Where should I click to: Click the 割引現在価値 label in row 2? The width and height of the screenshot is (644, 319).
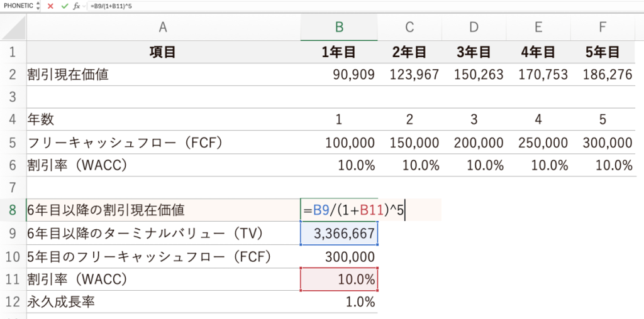(68, 75)
